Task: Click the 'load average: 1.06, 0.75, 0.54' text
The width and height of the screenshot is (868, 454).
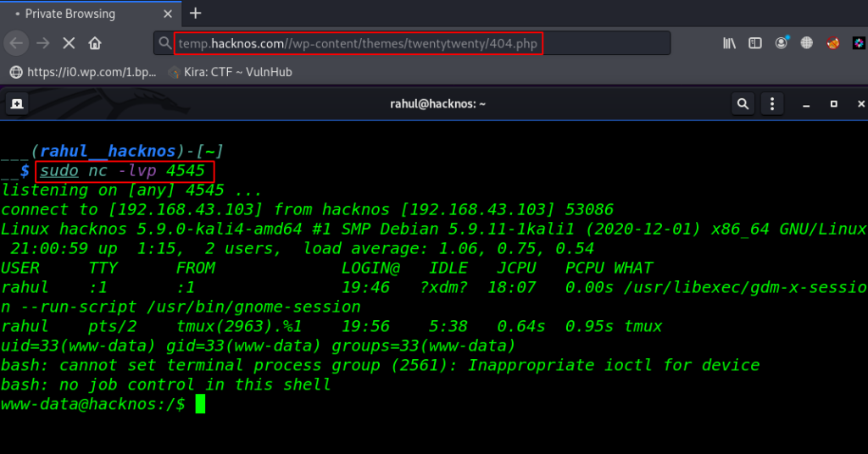Action: point(449,248)
